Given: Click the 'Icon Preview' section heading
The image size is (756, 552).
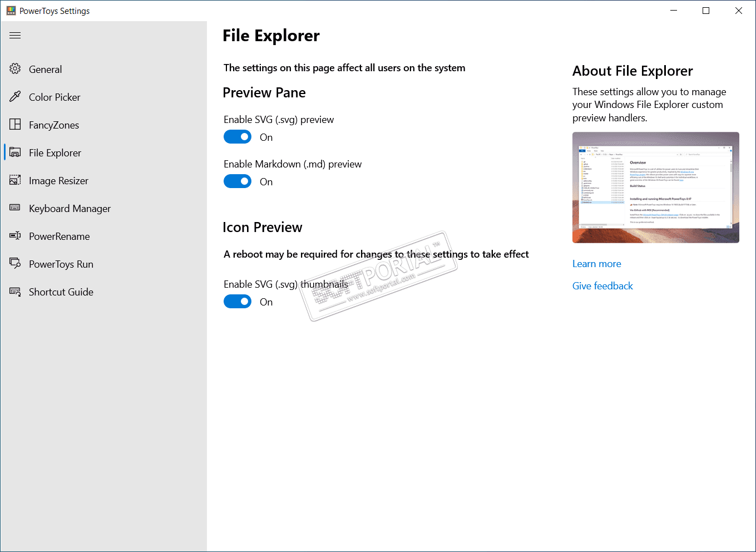Looking at the screenshot, I should [263, 227].
